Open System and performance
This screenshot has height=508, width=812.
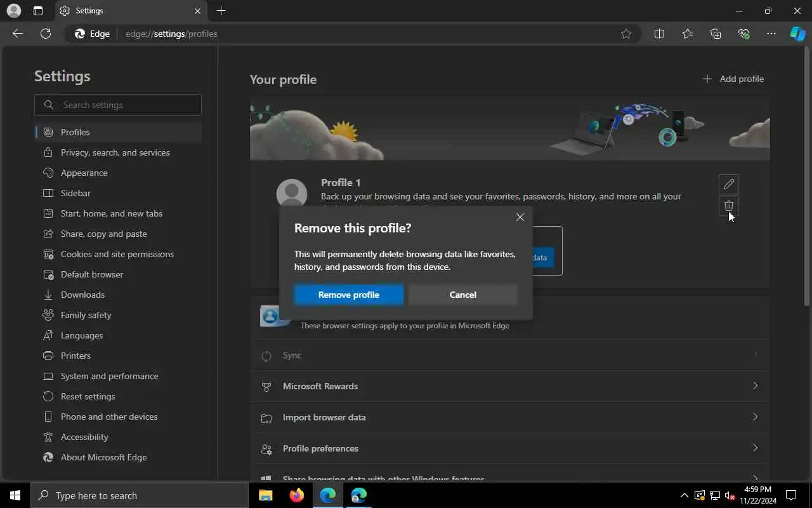[x=119, y=376]
